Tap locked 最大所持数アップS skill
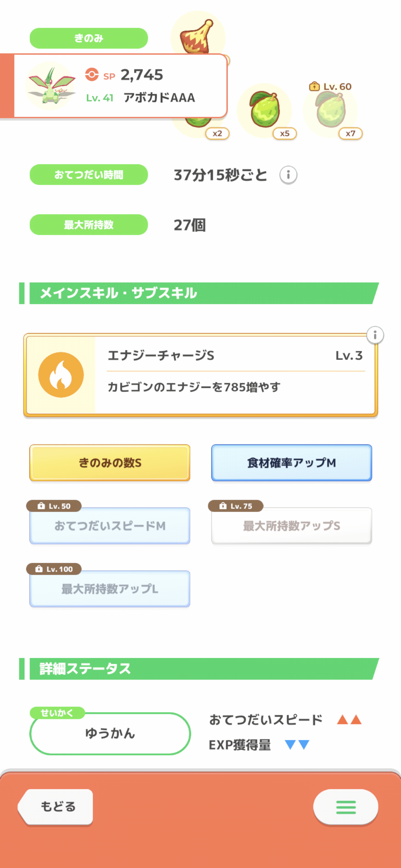This screenshot has width=401, height=868. [x=291, y=526]
